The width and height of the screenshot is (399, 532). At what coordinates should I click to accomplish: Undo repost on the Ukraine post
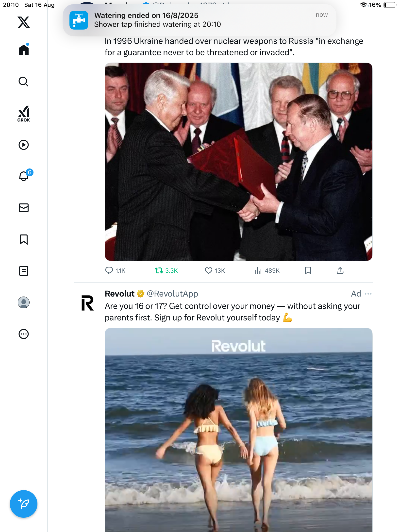click(x=159, y=271)
